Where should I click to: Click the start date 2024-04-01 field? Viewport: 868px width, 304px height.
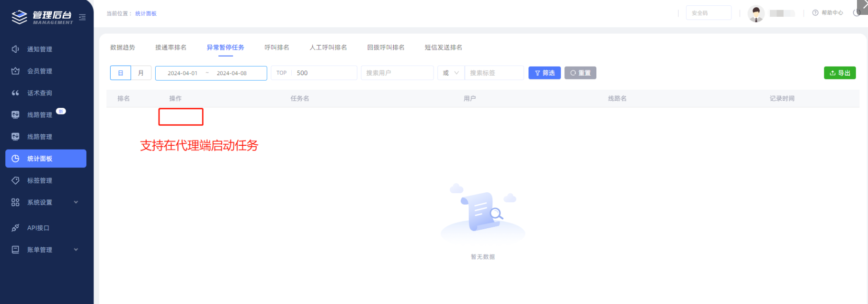point(183,73)
